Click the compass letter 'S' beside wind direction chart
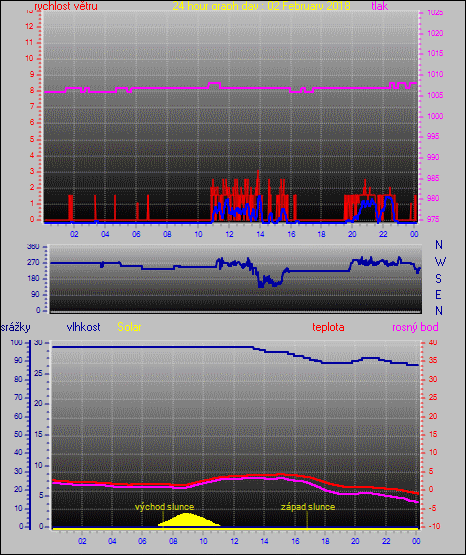466x555 pixels. click(438, 279)
